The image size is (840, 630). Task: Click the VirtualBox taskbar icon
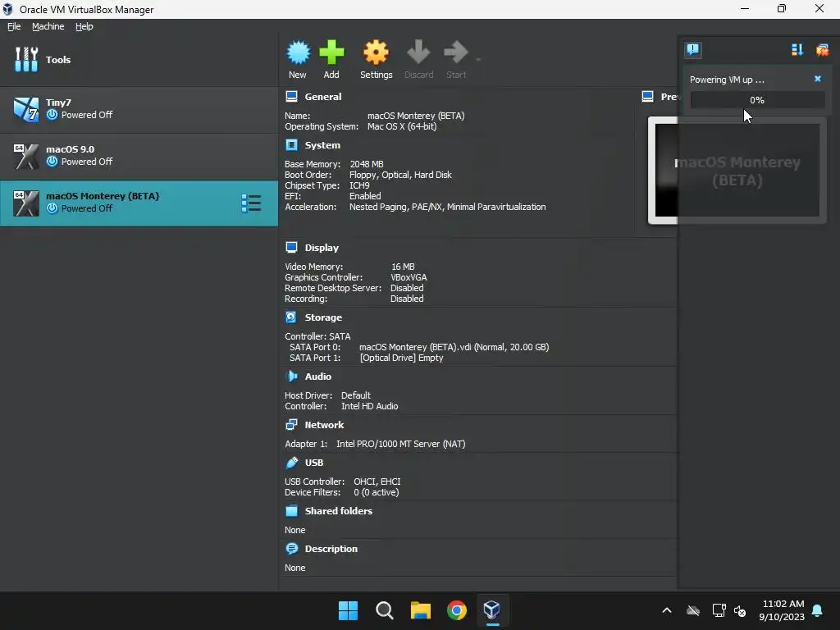pyautogui.click(x=492, y=610)
